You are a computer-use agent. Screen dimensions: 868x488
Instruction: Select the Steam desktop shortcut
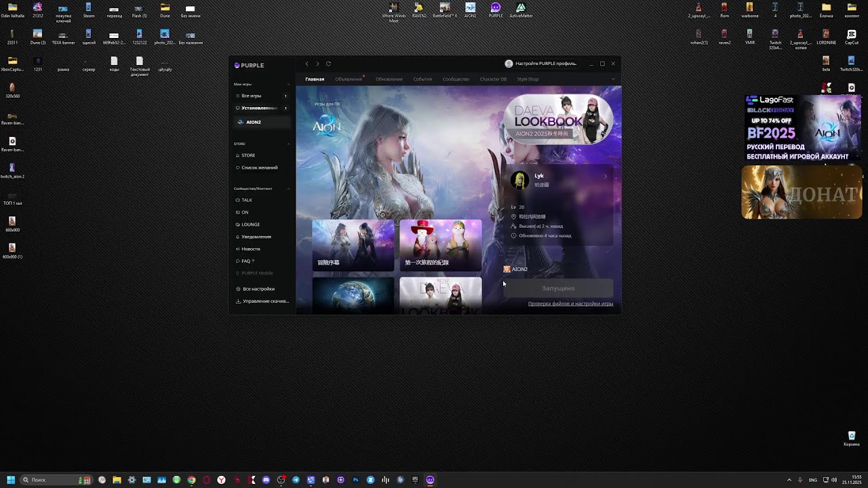point(89,10)
